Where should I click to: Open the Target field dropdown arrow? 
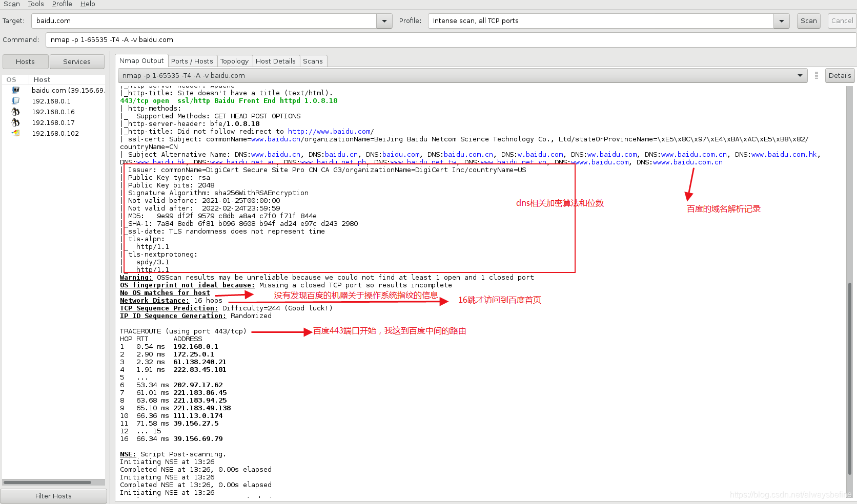[x=384, y=21]
